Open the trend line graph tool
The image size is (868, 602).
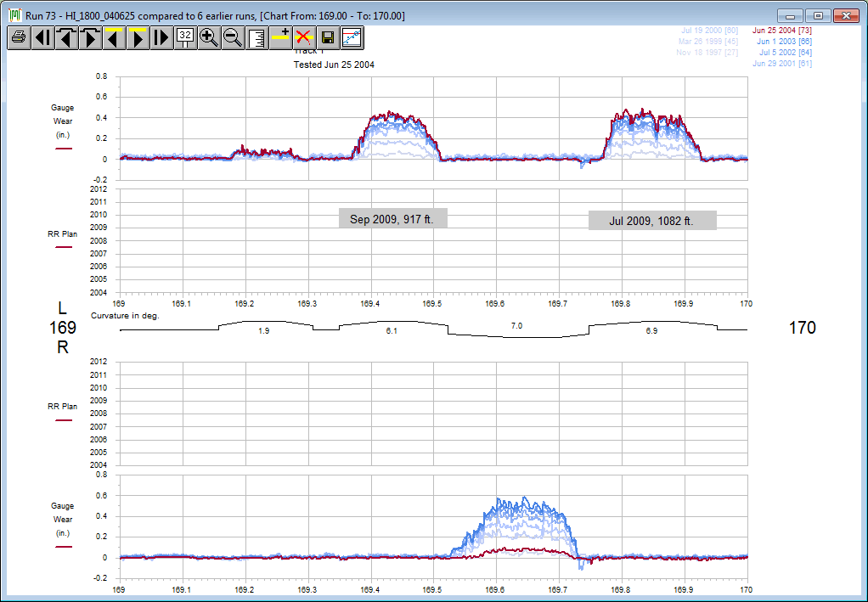click(352, 37)
